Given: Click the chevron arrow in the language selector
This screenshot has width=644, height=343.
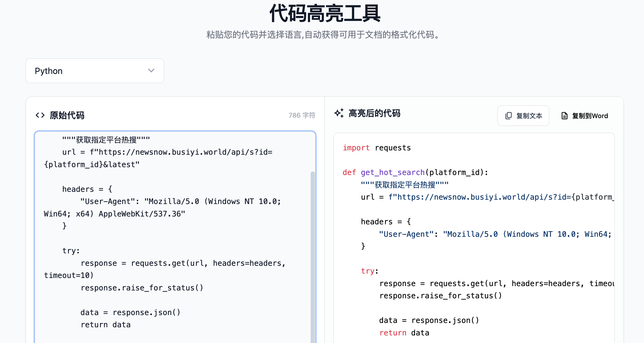Looking at the screenshot, I should click(x=151, y=71).
